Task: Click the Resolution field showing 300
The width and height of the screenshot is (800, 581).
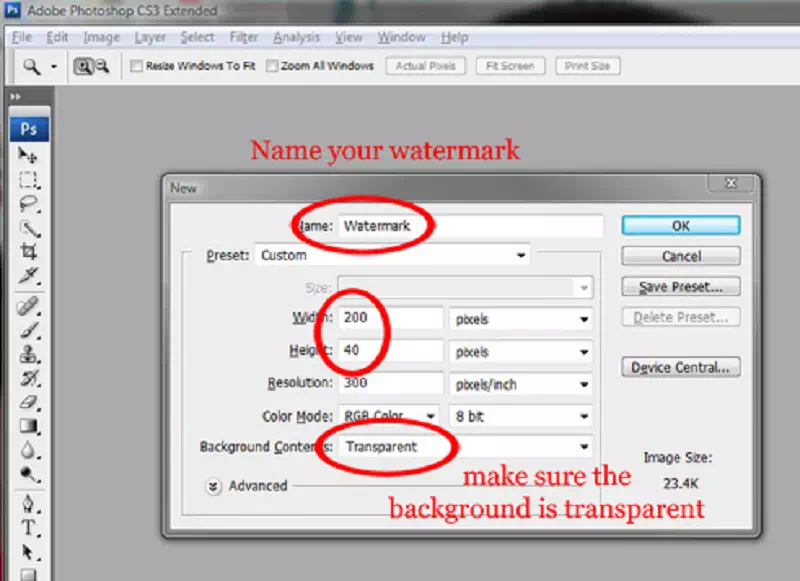Action: (x=390, y=383)
